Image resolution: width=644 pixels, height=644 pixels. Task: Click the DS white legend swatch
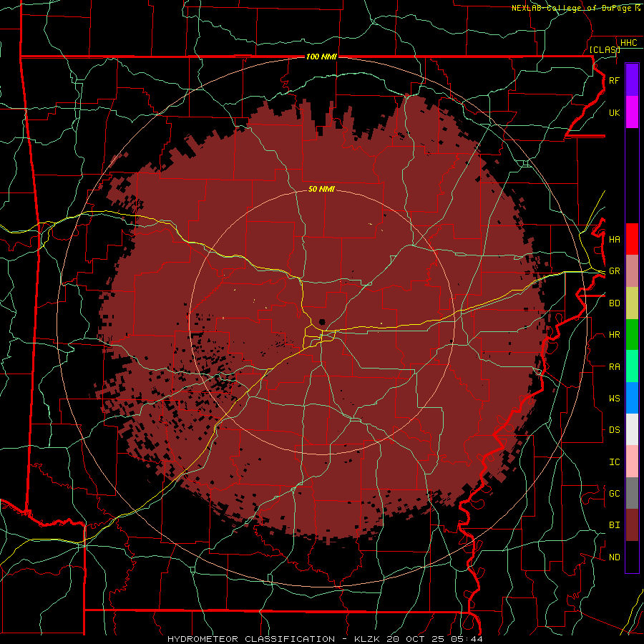point(632,429)
